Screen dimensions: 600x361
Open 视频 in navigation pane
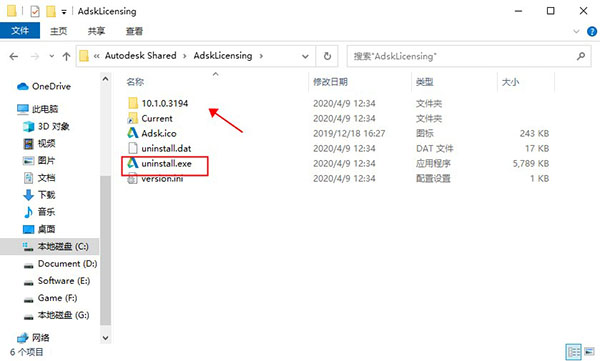pyautogui.click(x=46, y=144)
